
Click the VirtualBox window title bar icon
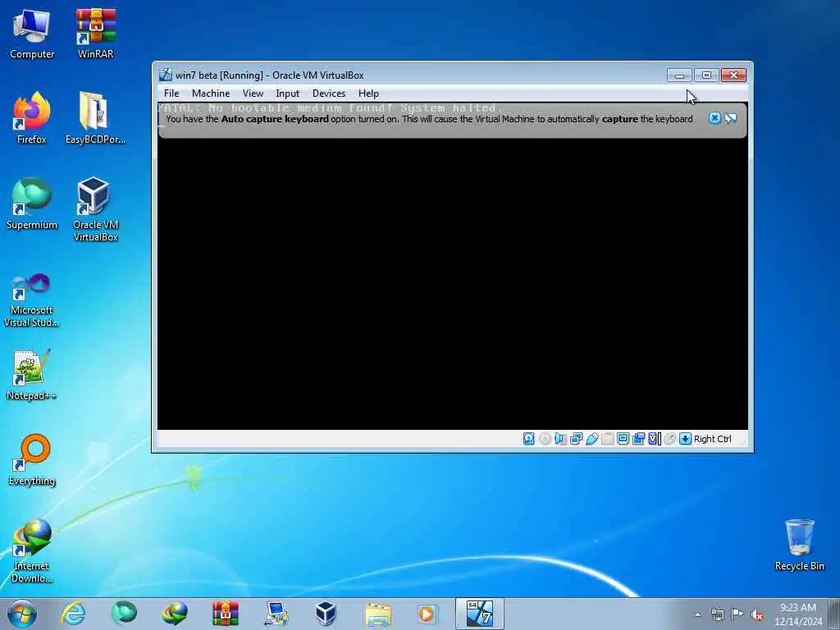166,75
